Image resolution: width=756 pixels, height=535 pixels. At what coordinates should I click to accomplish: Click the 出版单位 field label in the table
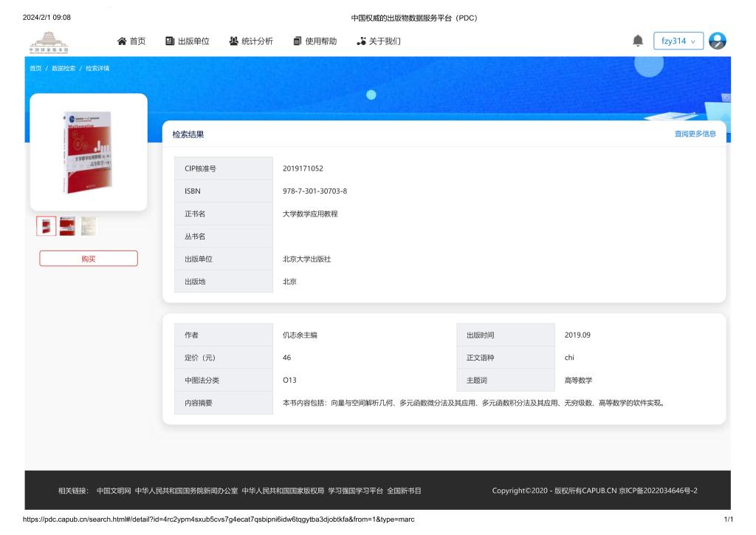(198, 259)
